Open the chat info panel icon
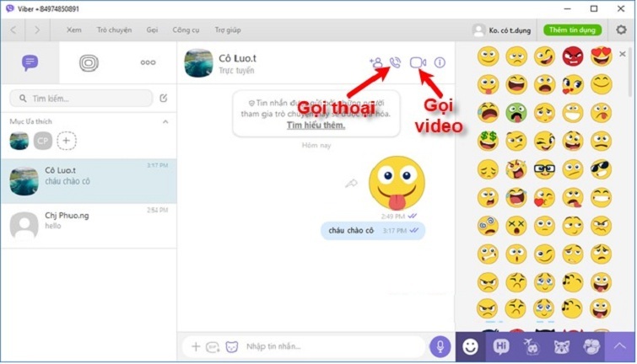Image resolution: width=637 pixels, height=364 pixels. (x=440, y=62)
